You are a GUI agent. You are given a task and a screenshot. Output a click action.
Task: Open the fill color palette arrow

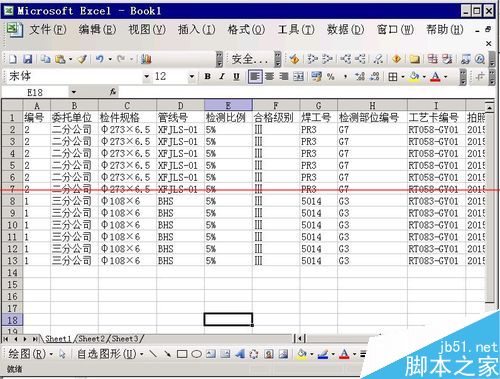(424, 77)
